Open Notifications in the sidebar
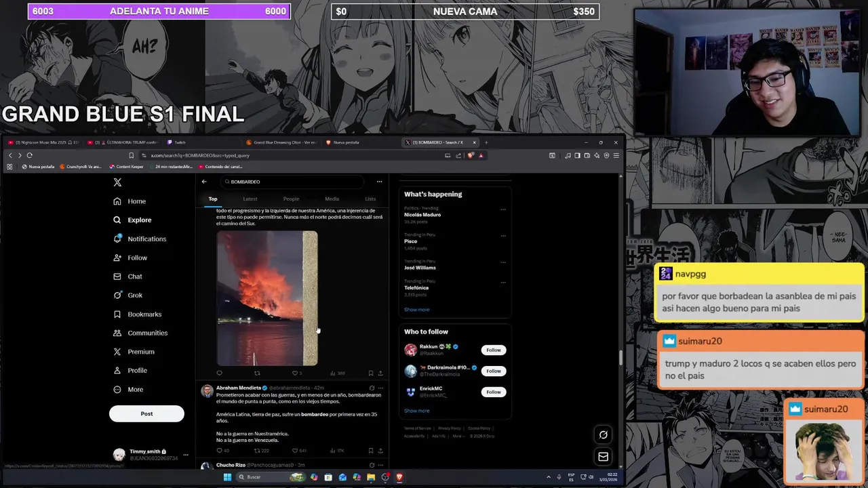Viewport: 868px width, 488px height. pyautogui.click(x=140, y=239)
